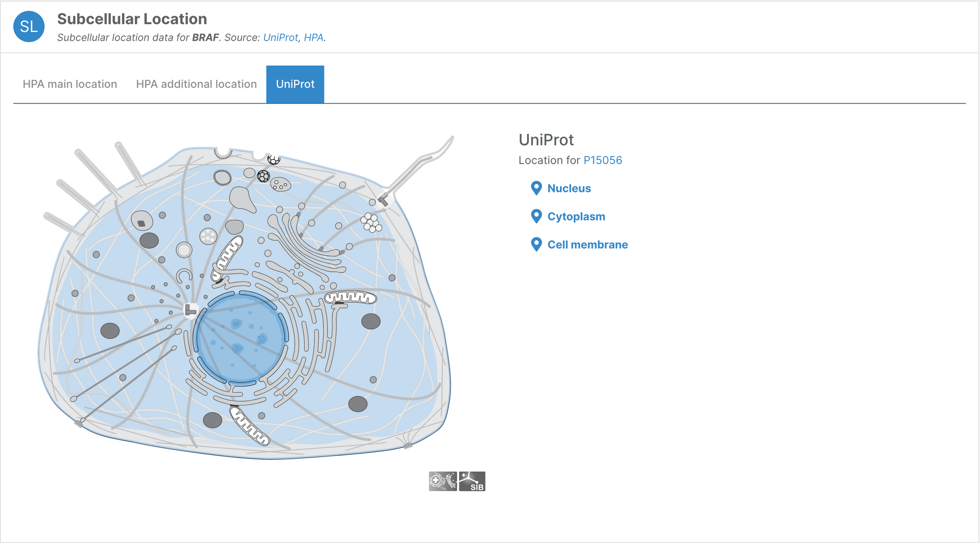The height and width of the screenshot is (543, 980).
Task: Open the HPA source link in the header
Action: click(x=313, y=38)
